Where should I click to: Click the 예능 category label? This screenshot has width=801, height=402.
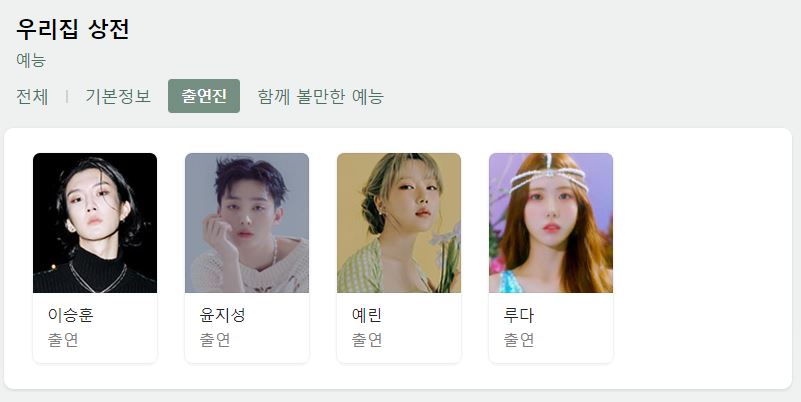pyautogui.click(x=31, y=60)
